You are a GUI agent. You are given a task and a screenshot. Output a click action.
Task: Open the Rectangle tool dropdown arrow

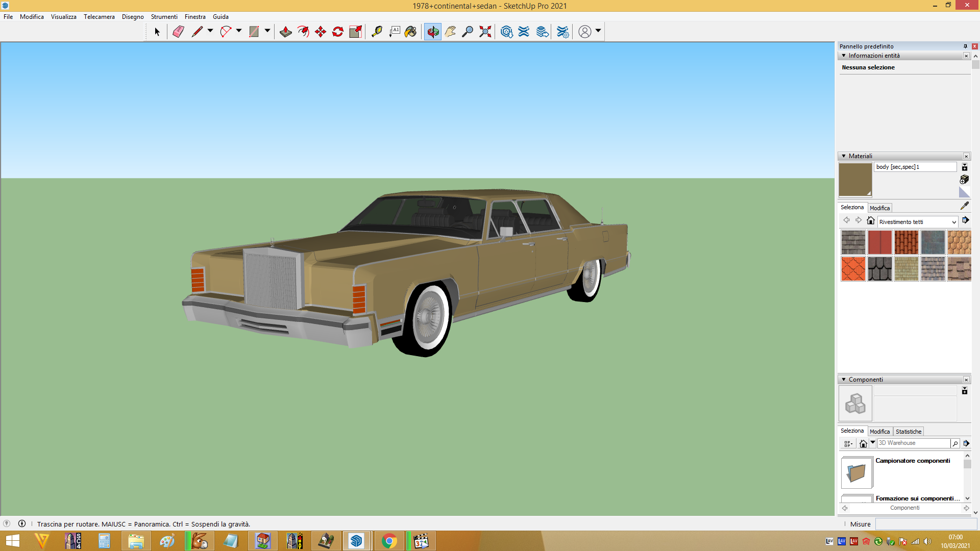click(x=267, y=31)
